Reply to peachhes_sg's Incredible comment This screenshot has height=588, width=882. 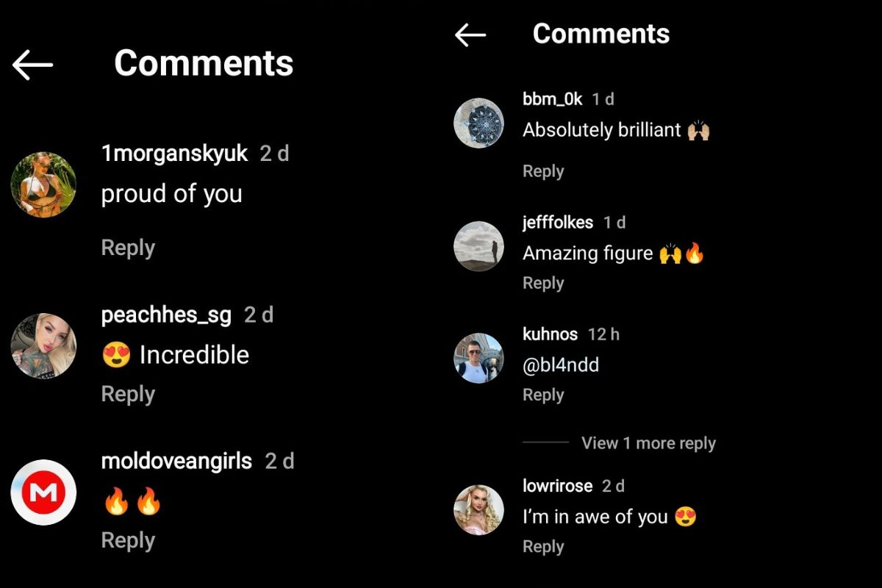pyautogui.click(x=128, y=394)
